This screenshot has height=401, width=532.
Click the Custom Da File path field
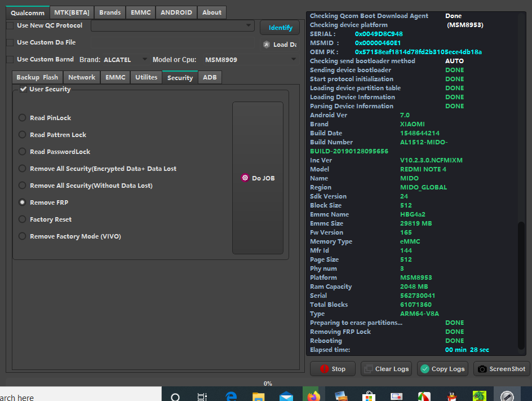tap(172, 42)
